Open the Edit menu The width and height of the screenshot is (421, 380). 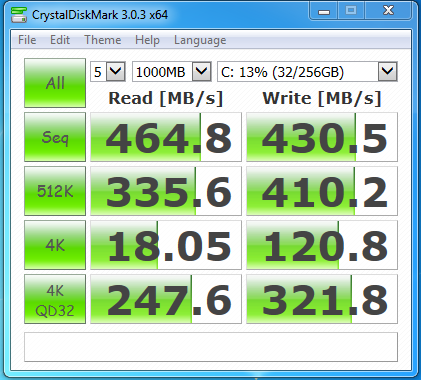tap(60, 40)
